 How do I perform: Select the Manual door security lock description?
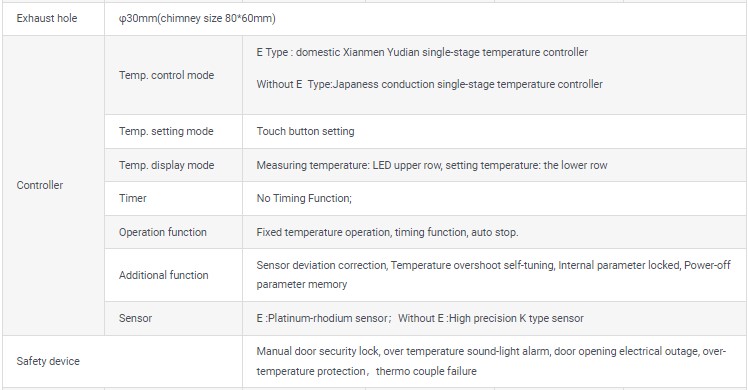click(x=491, y=361)
